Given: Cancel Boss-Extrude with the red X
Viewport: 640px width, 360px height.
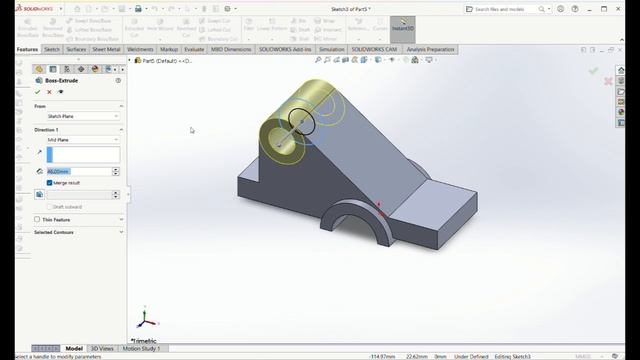Looking at the screenshot, I should click(x=49, y=92).
